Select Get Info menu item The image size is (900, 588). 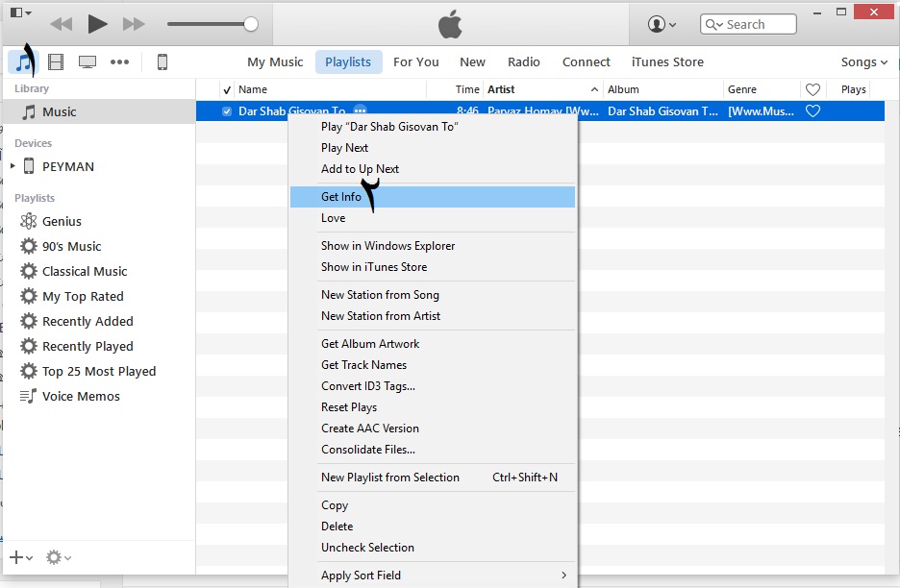(432, 197)
